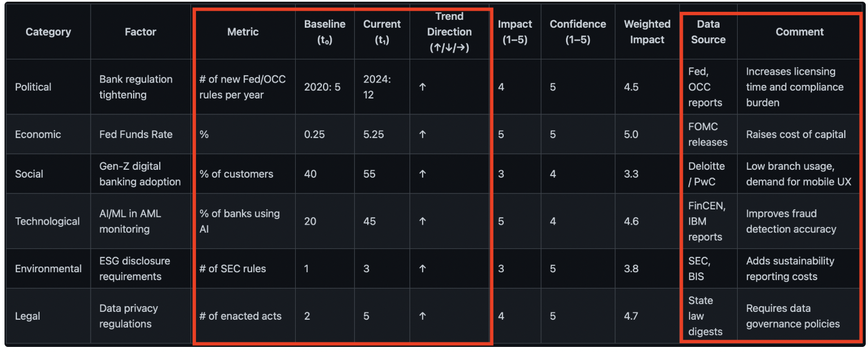
Task: Select the Political category cell
Action: click(33, 87)
